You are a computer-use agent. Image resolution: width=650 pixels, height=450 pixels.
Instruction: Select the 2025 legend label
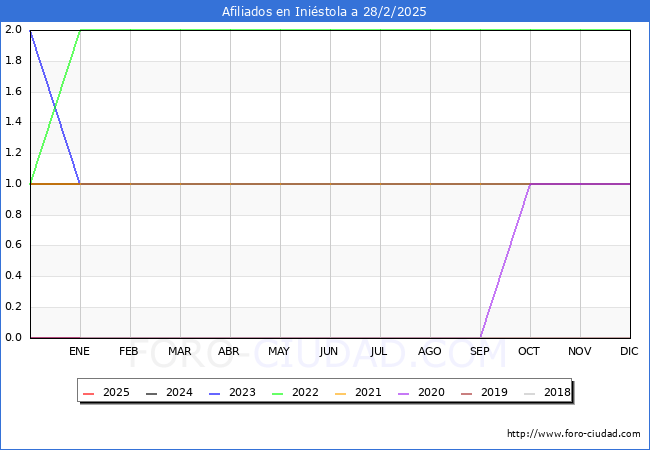point(116,392)
